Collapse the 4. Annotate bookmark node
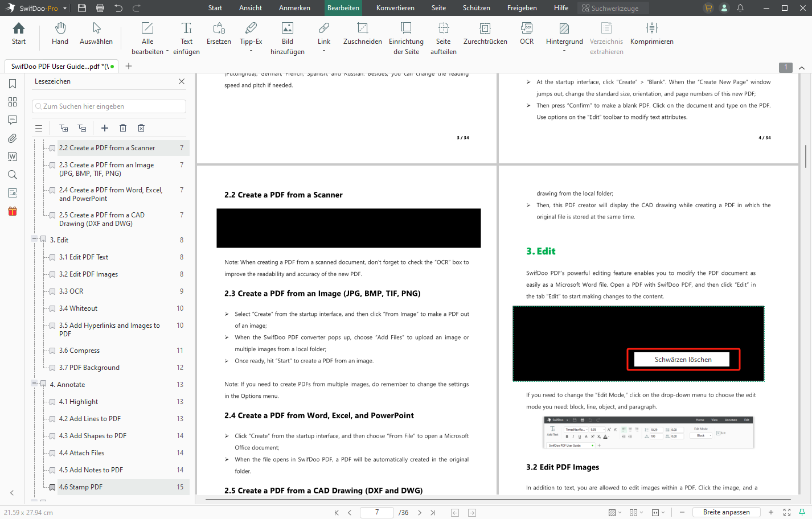 (x=34, y=384)
